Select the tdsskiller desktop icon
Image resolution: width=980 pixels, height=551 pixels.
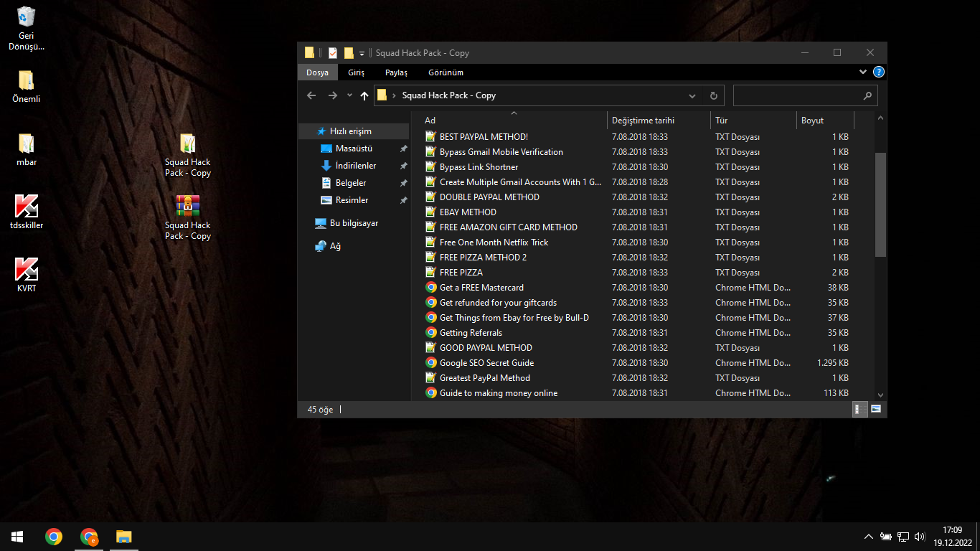(x=27, y=212)
